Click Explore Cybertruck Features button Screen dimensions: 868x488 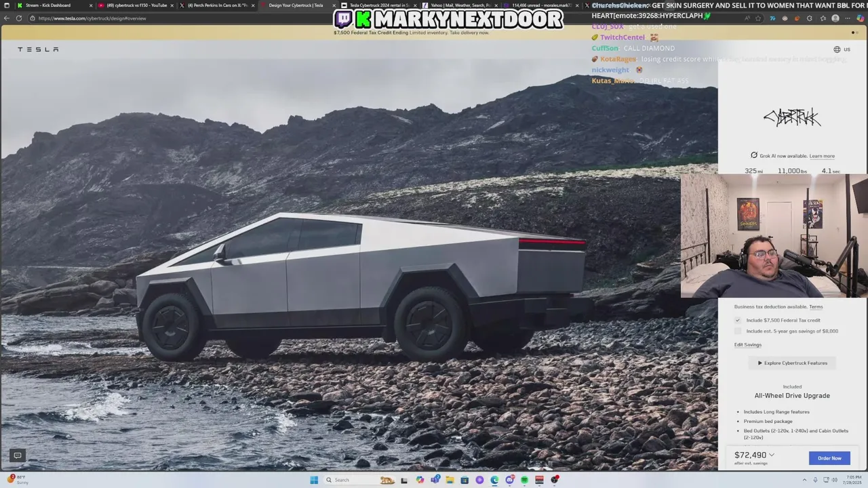click(x=792, y=363)
